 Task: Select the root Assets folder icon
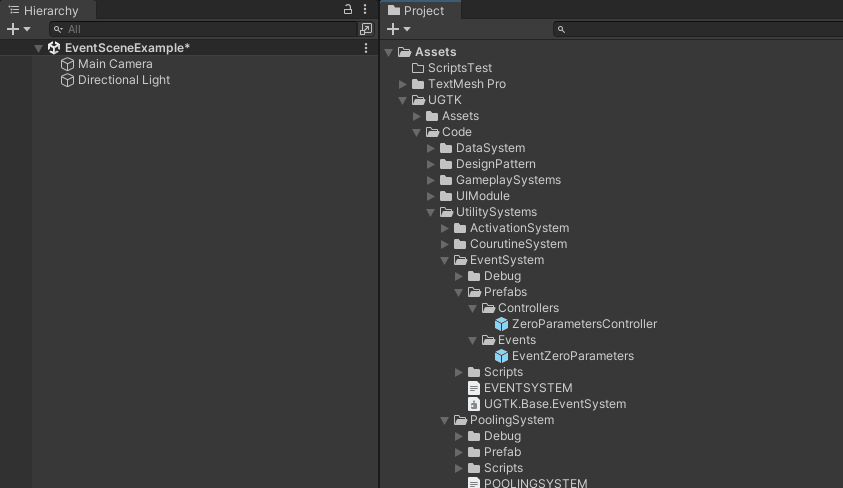coord(404,52)
